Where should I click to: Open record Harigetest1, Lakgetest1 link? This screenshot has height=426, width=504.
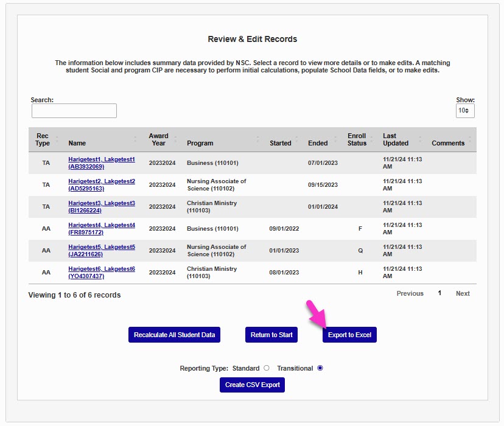tap(102, 159)
